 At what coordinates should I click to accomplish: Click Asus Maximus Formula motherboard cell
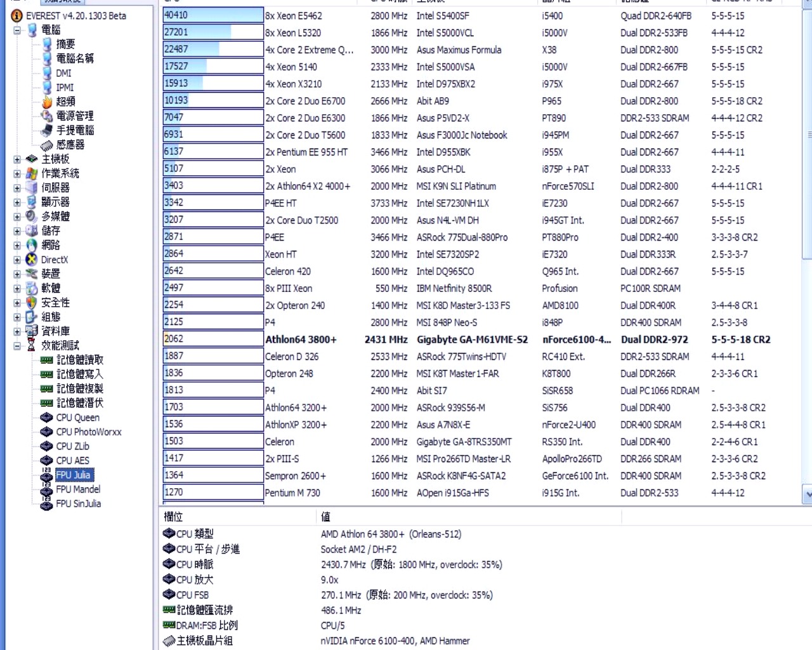(x=459, y=50)
